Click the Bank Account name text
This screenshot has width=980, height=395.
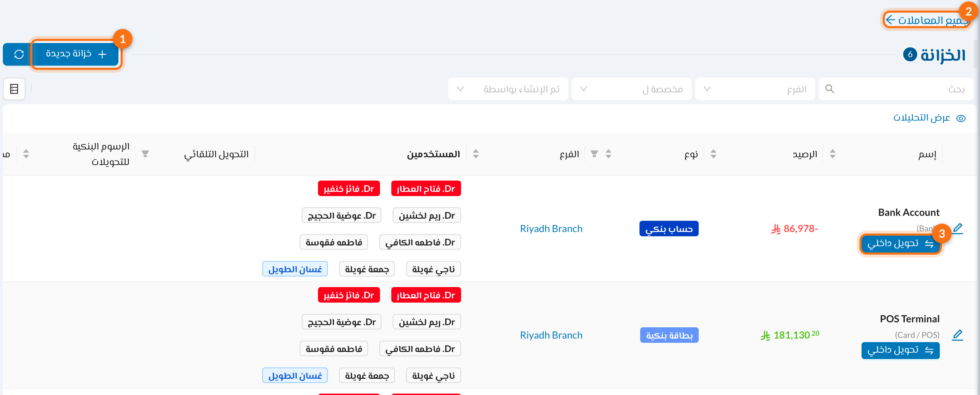[x=908, y=212]
